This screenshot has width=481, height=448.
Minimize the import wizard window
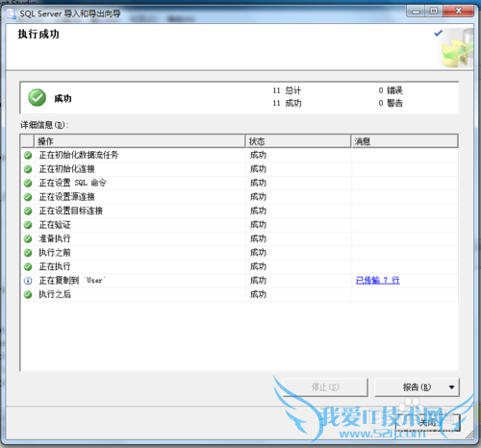click(416, 12)
